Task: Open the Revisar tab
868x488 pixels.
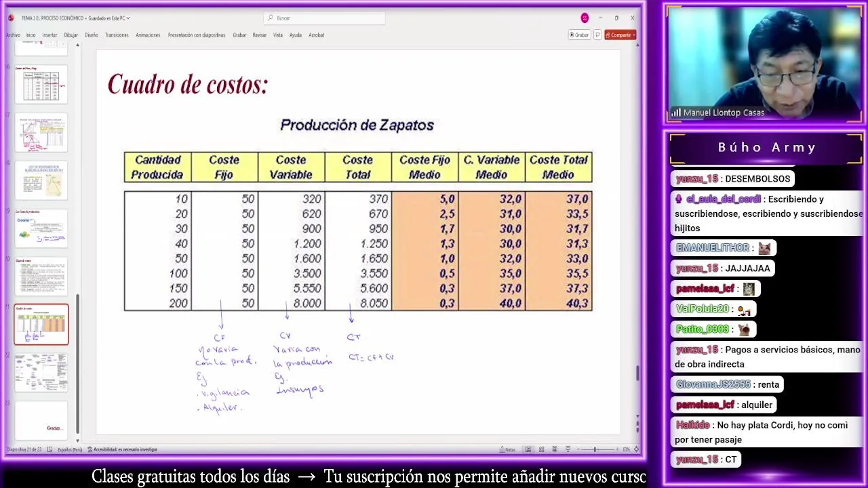Action: click(260, 35)
